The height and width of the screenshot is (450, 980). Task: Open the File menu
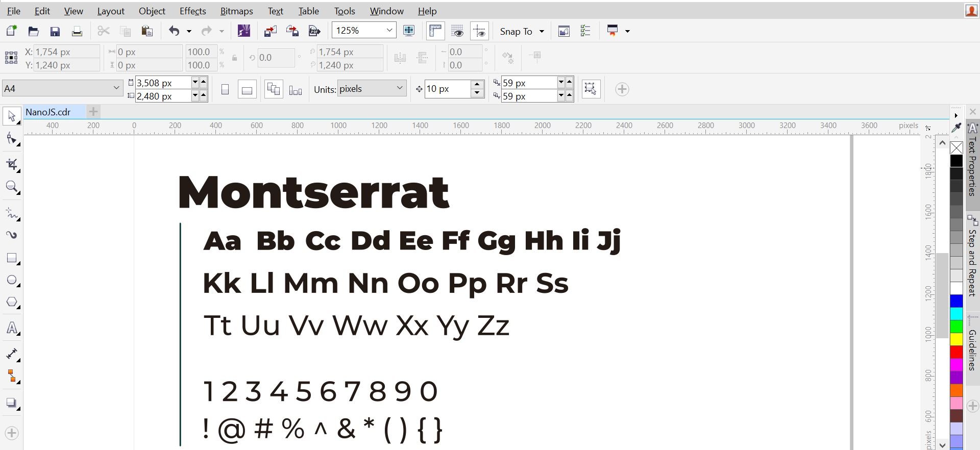coord(14,11)
